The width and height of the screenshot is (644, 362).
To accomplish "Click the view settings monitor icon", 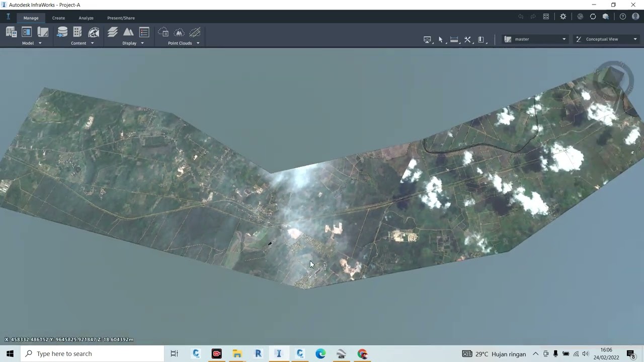I will (428, 39).
